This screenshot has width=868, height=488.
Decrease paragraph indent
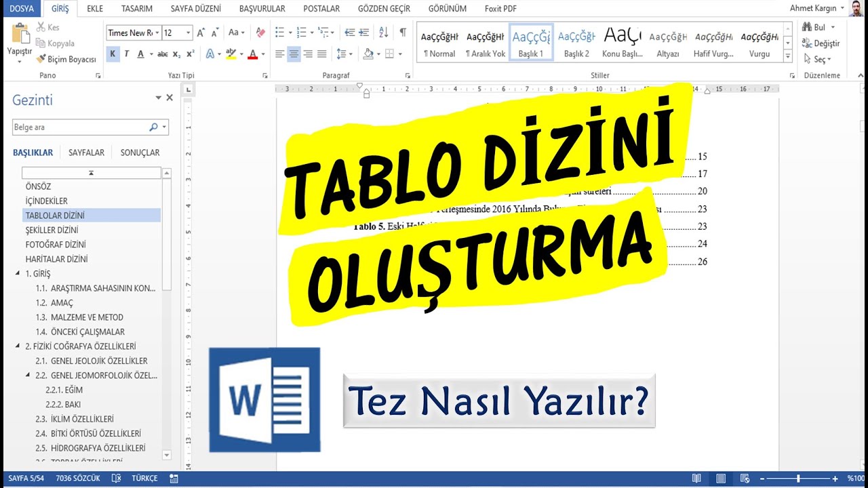pyautogui.click(x=350, y=33)
